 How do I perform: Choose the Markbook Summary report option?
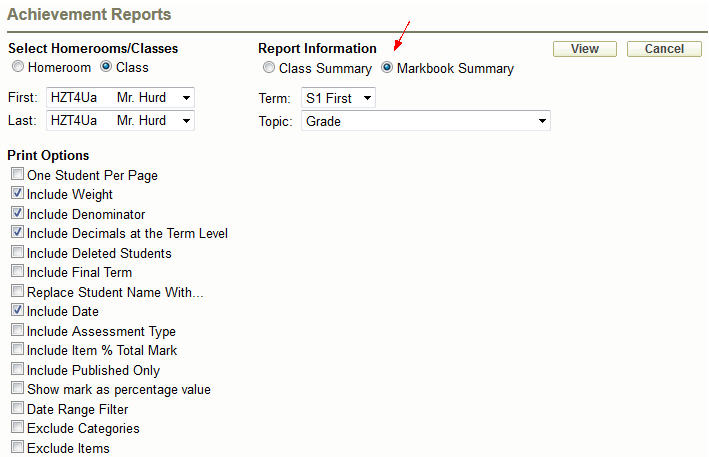tap(387, 69)
